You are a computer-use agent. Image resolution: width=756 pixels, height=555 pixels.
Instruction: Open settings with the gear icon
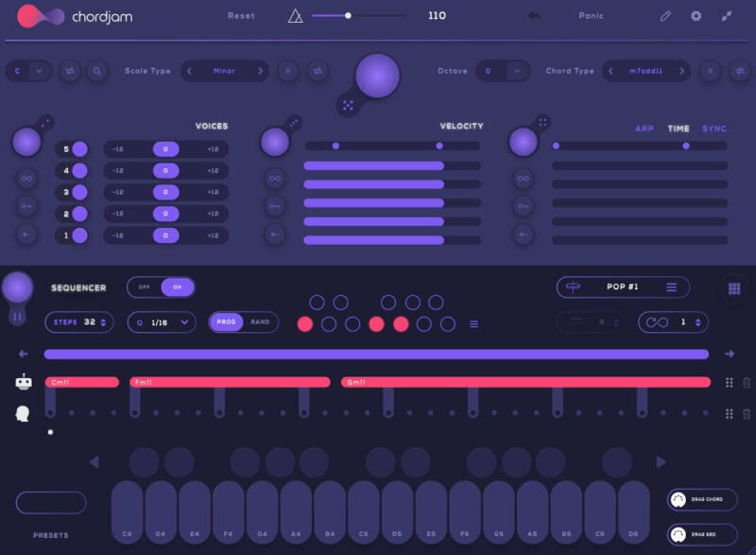tap(696, 16)
